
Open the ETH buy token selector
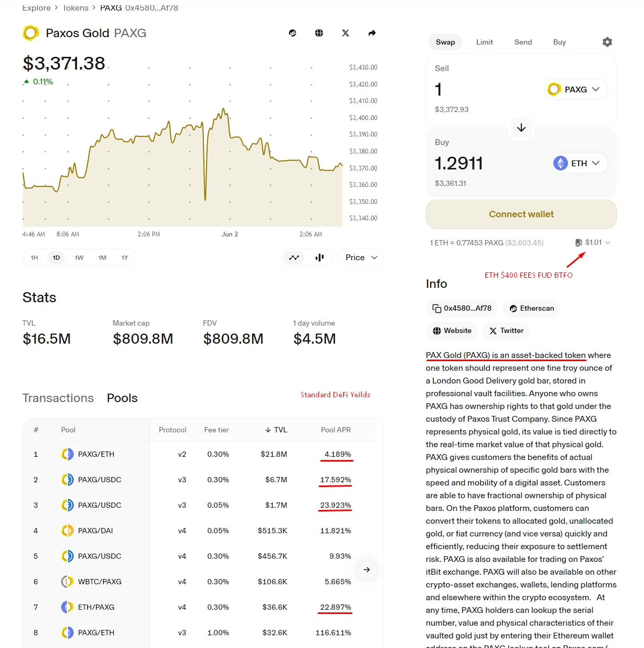578,163
